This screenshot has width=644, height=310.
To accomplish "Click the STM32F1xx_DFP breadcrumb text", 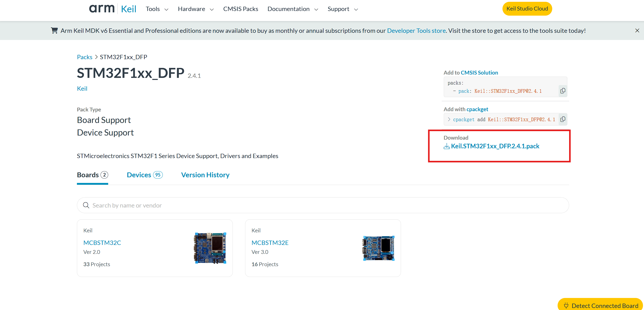I will (x=124, y=57).
